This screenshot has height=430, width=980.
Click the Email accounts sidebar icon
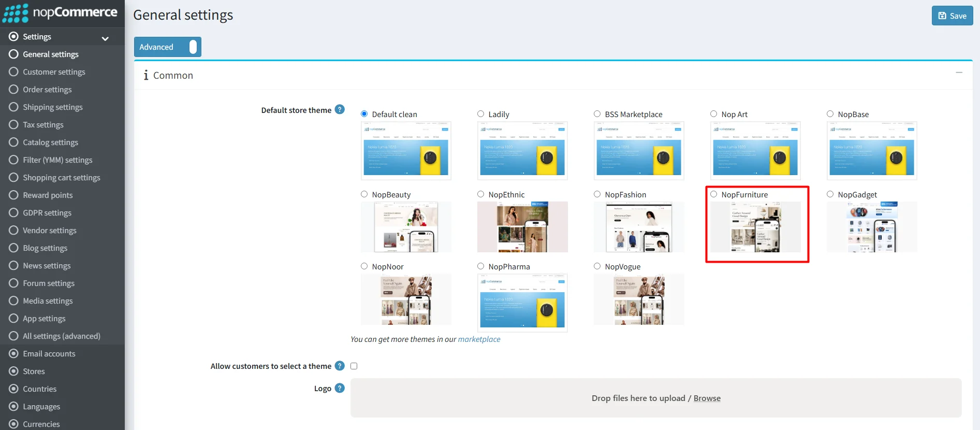point(13,353)
